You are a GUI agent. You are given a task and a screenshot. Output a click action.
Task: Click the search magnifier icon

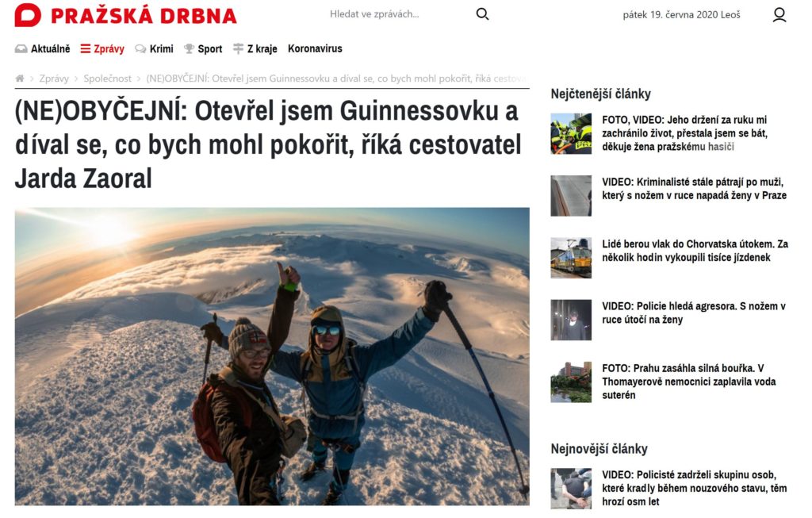[x=482, y=14]
